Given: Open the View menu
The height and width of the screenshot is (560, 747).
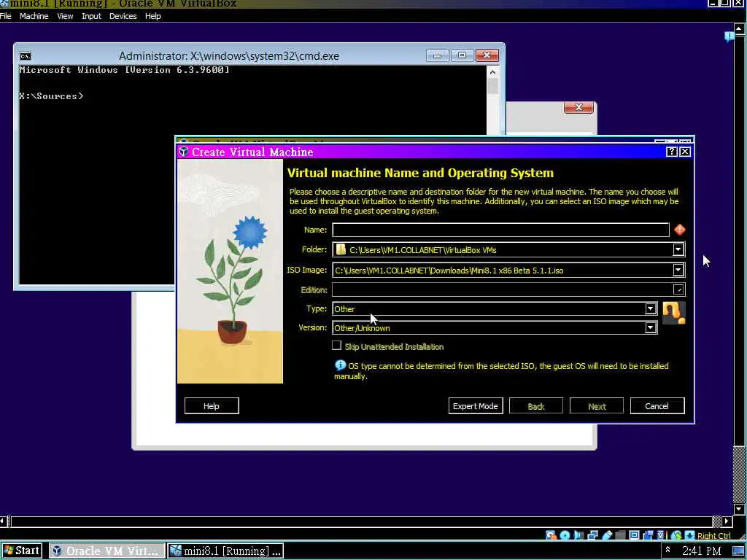Looking at the screenshot, I should [x=65, y=16].
